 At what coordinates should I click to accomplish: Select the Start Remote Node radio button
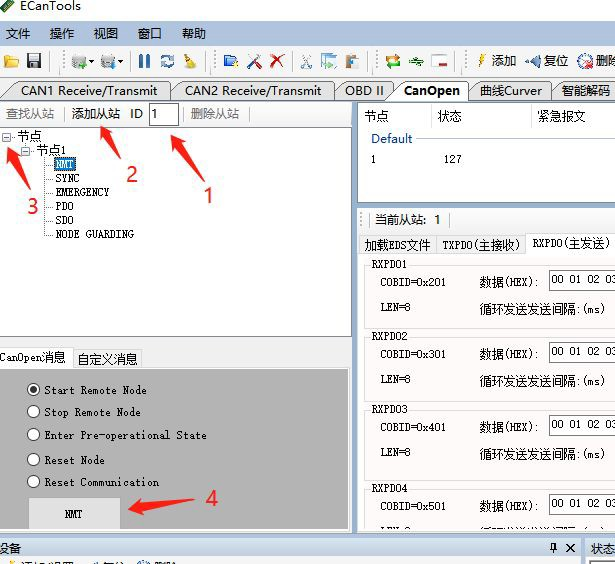click(34, 390)
